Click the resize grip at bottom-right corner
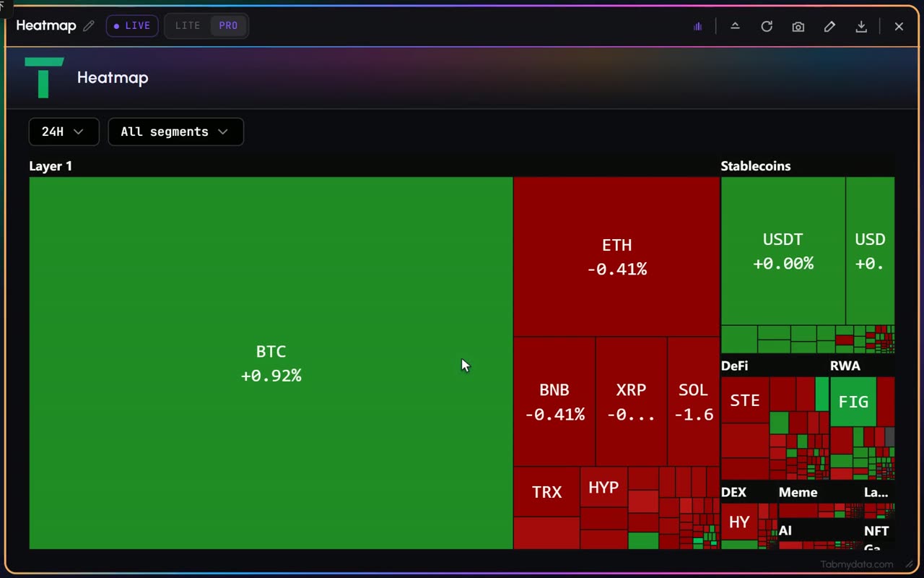The image size is (924, 578). 909,564
